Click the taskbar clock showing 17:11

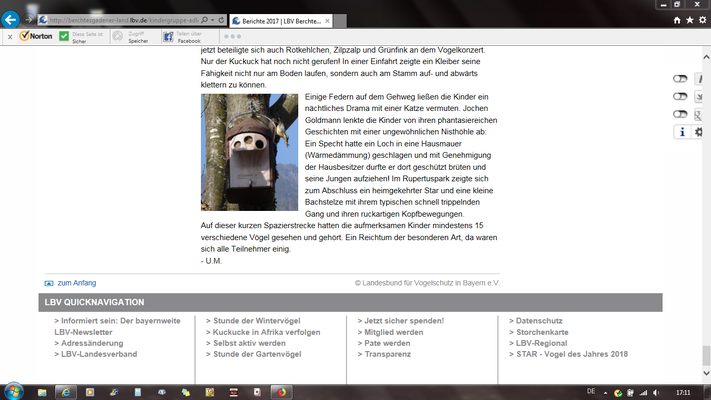[x=683, y=393]
